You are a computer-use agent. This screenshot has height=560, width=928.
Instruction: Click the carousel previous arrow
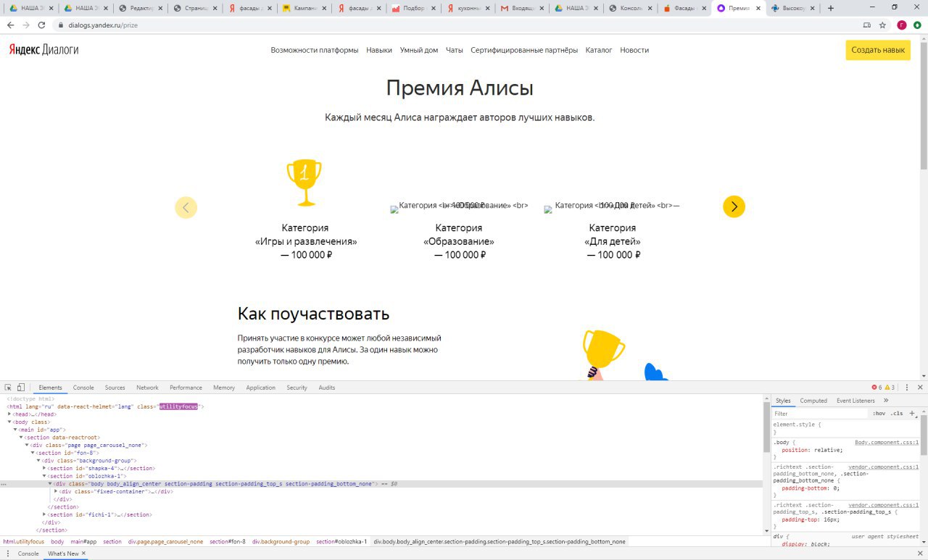coord(186,208)
